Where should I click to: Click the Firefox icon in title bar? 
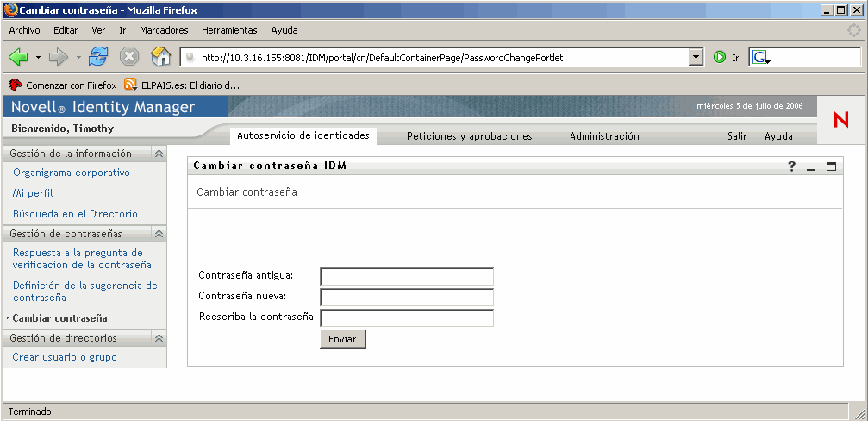click(x=10, y=10)
